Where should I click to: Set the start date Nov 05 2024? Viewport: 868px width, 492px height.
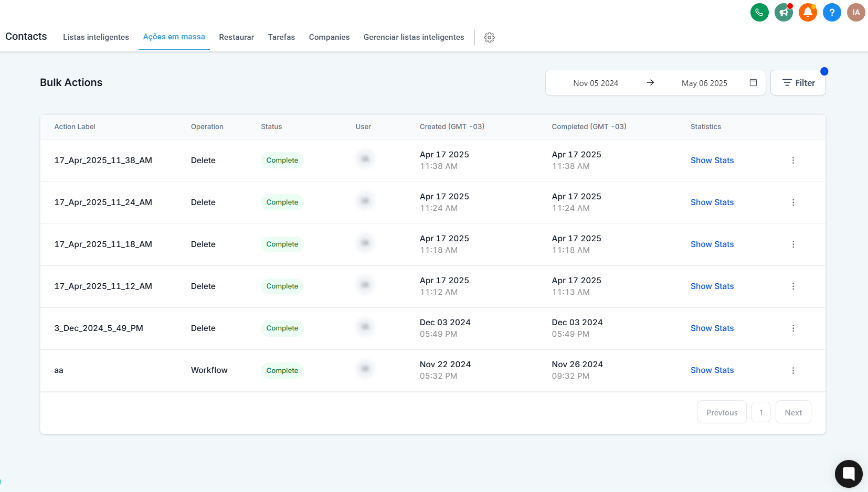pos(596,83)
